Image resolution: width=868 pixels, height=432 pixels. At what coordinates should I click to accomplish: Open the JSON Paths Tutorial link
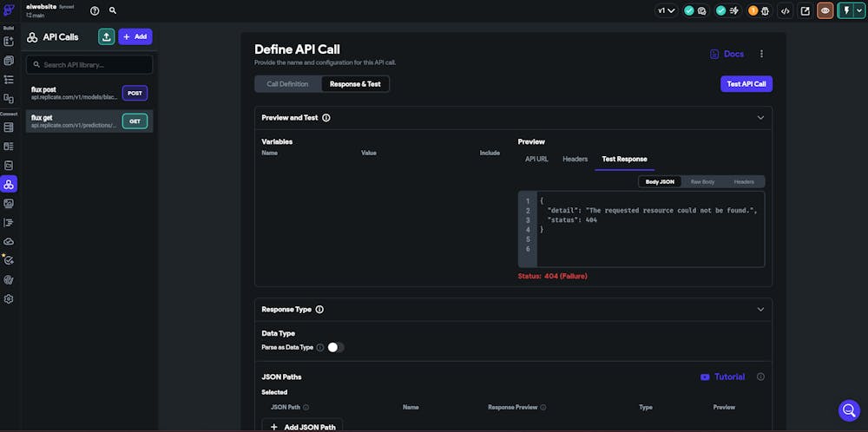coord(722,376)
